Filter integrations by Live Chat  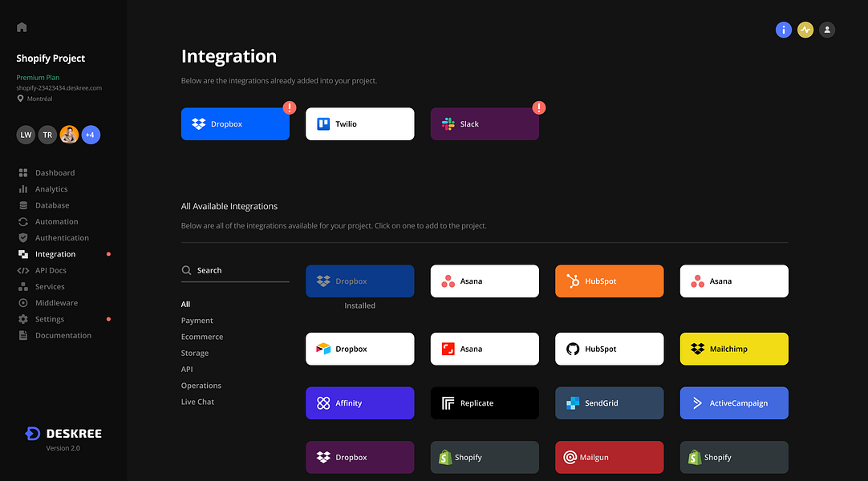197,402
